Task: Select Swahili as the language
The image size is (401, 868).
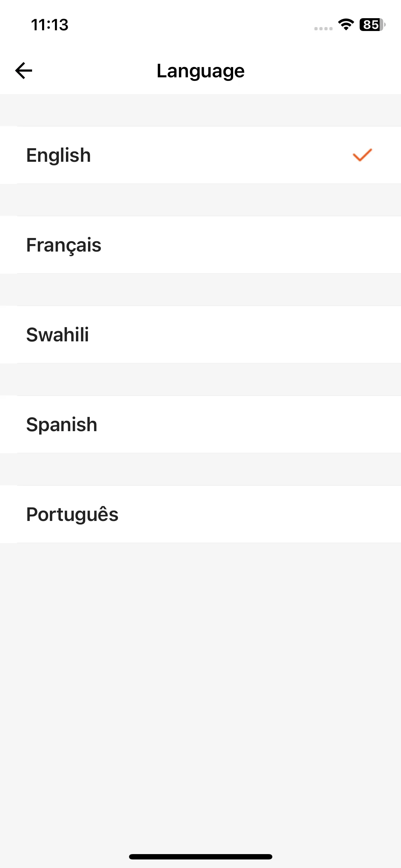Action: tap(58, 335)
